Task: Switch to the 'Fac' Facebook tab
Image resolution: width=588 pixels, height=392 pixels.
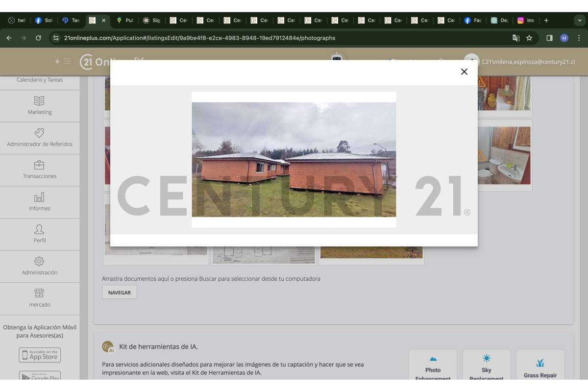Action: point(473,21)
